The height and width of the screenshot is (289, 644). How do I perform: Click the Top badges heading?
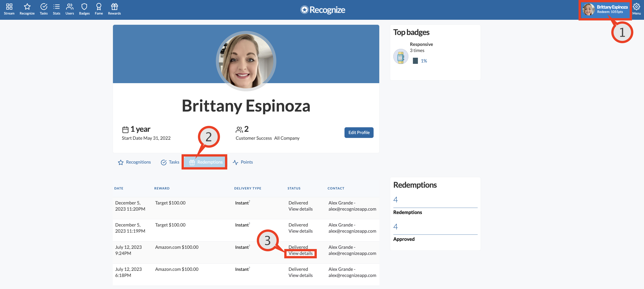click(411, 32)
